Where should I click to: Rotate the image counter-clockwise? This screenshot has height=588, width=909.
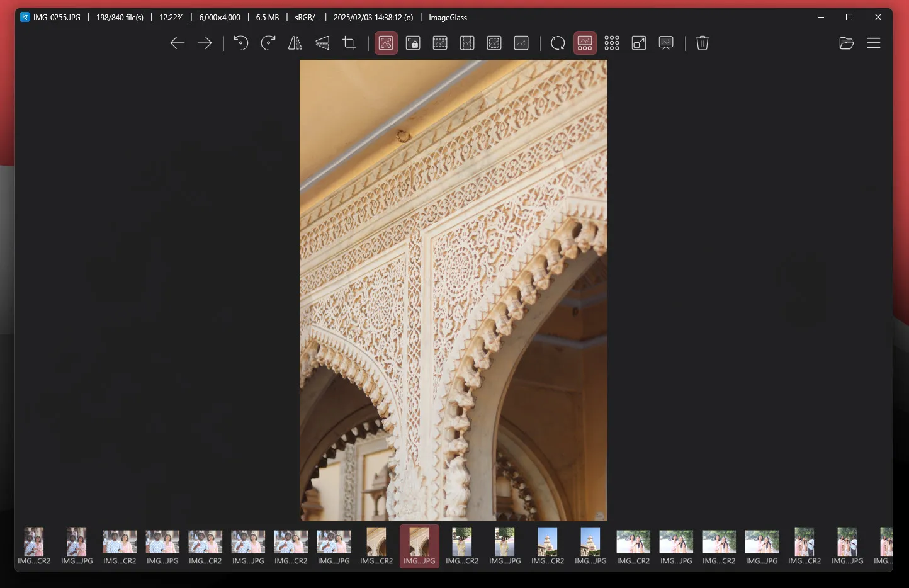(240, 43)
